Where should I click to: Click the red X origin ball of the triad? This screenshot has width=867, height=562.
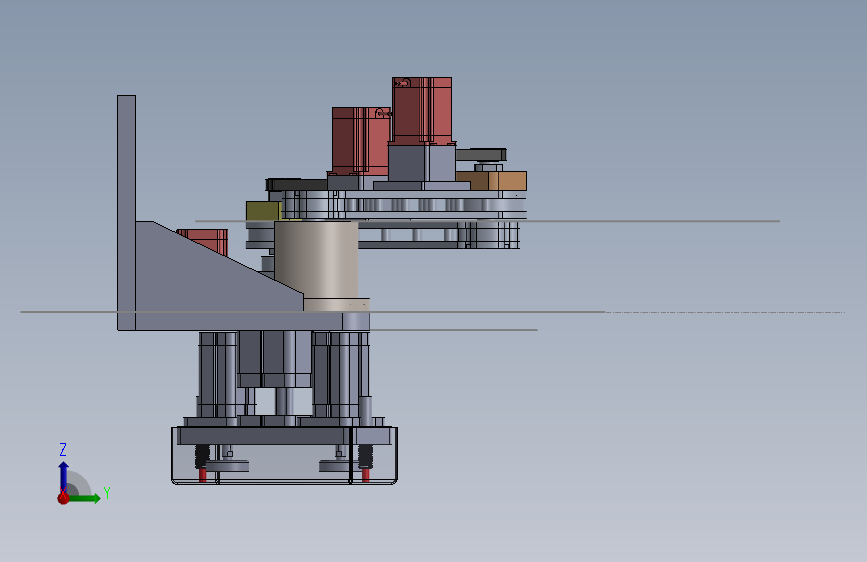63,498
